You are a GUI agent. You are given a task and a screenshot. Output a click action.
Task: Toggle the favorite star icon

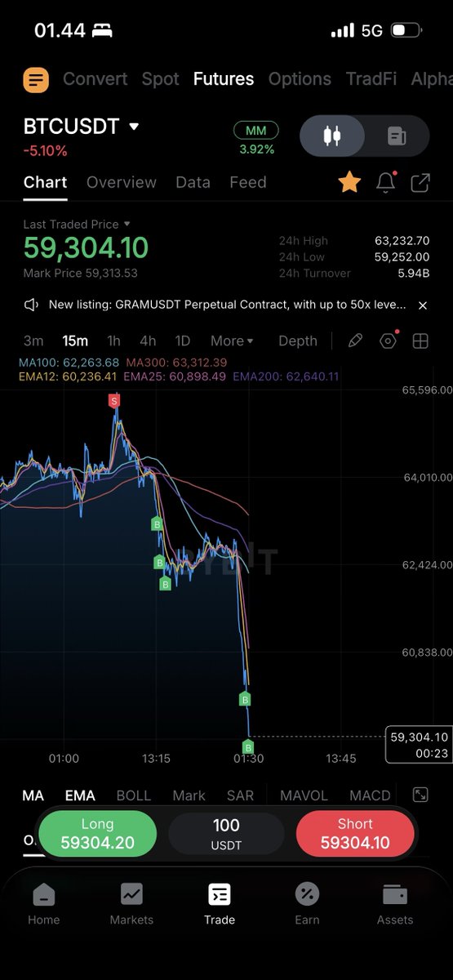pyautogui.click(x=349, y=182)
